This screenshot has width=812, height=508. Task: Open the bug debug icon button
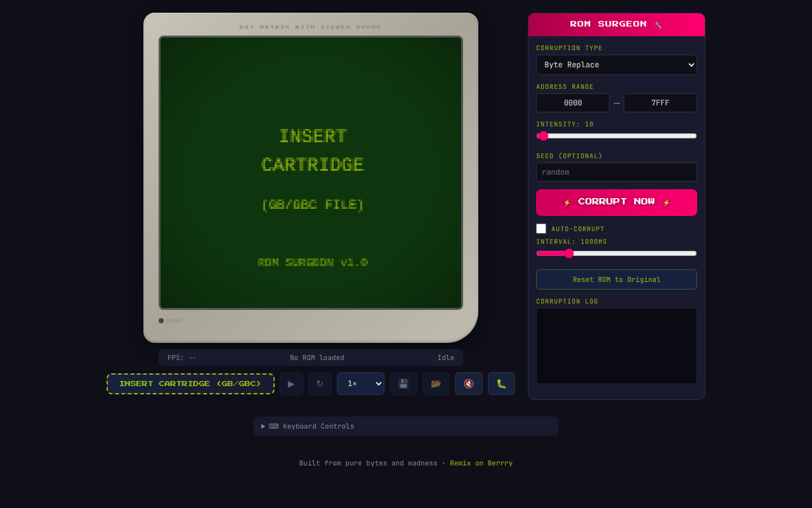pos(501,384)
